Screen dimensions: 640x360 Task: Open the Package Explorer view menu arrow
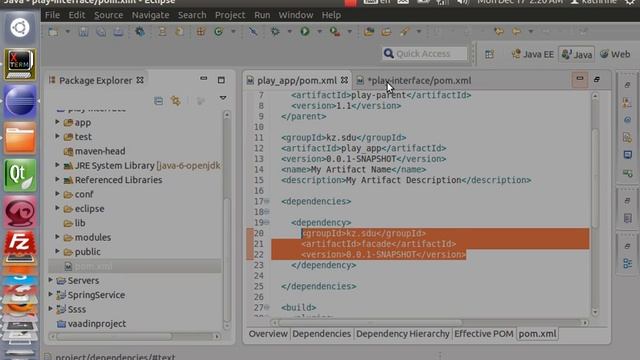pyautogui.click(x=223, y=98)
